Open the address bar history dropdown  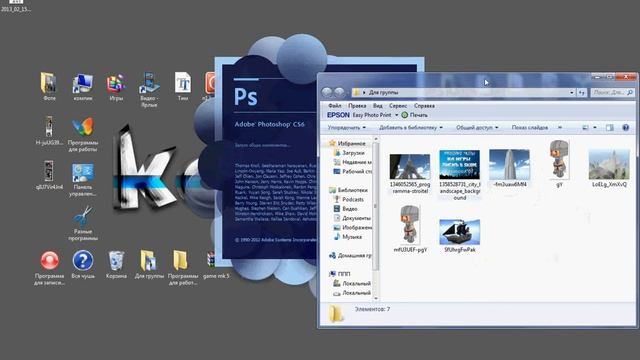click(x=571, y=93)
